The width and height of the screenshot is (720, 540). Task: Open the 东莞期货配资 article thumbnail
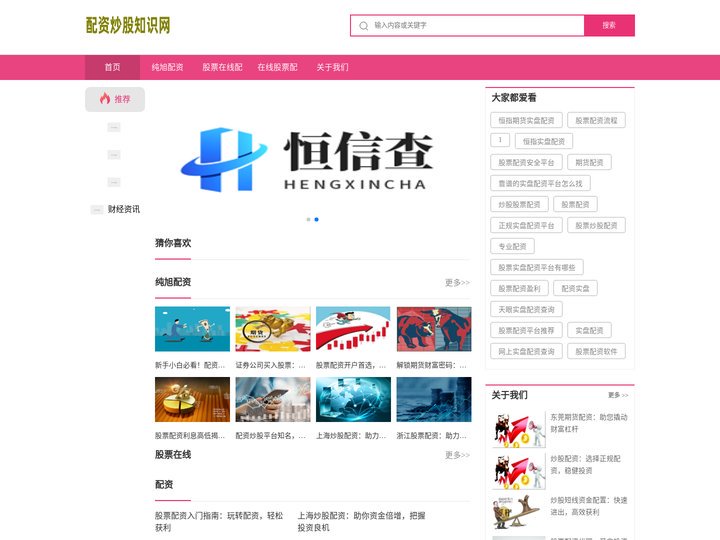518,430
